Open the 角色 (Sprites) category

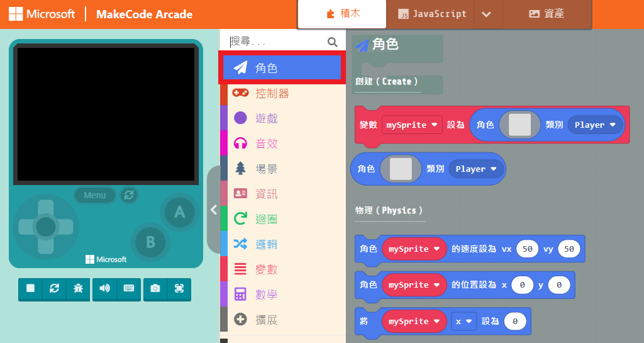(x=282, y=67)
